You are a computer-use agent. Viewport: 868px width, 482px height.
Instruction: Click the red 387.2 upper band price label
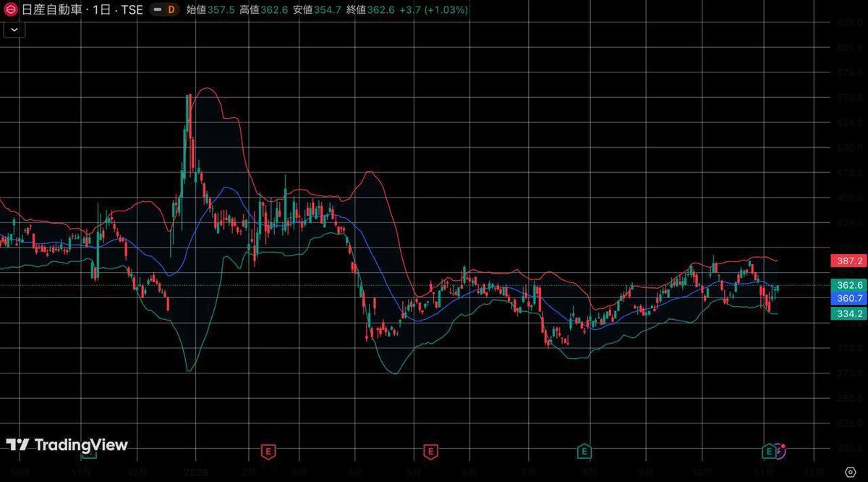(x=848, y=261)
